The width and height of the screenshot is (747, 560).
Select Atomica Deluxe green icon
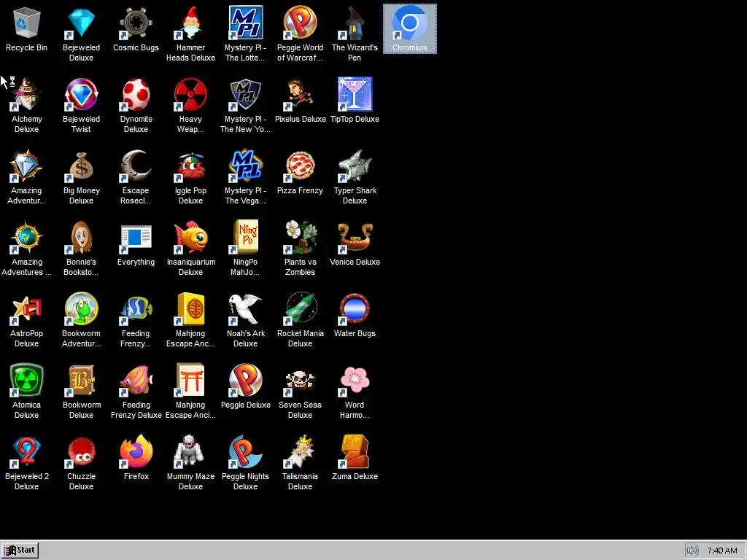[x=27, y=380]
